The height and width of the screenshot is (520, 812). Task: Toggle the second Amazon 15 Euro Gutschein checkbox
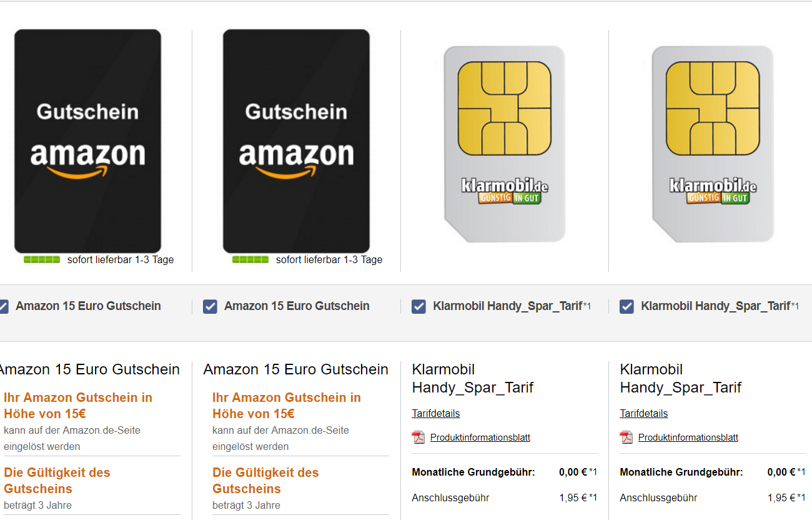[x=210, y=306]
